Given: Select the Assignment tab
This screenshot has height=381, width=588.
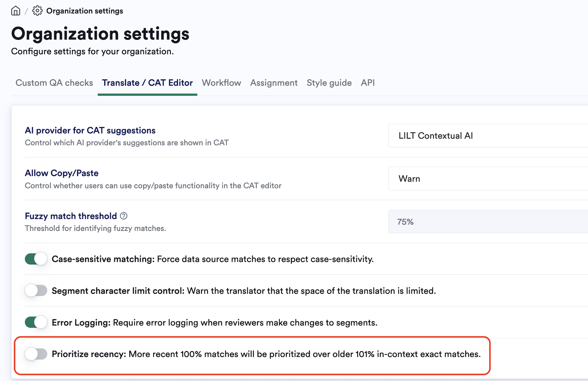Looking at the screenshot, I should point(274,83).
